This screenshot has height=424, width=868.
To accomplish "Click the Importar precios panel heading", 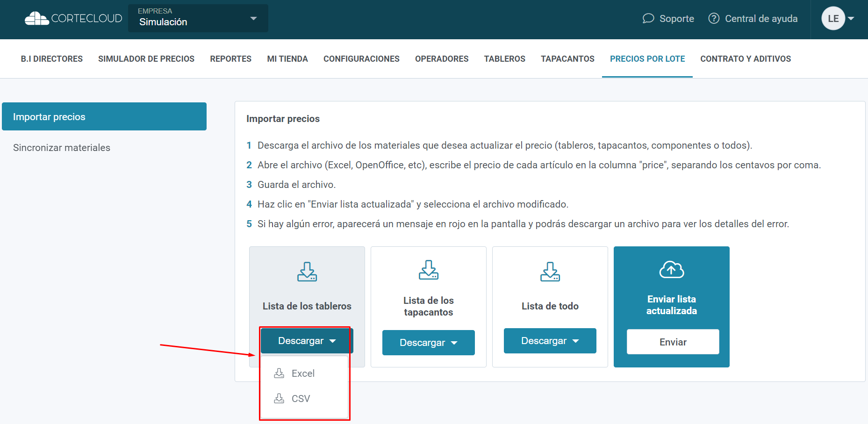I will (x=283, y=119).
